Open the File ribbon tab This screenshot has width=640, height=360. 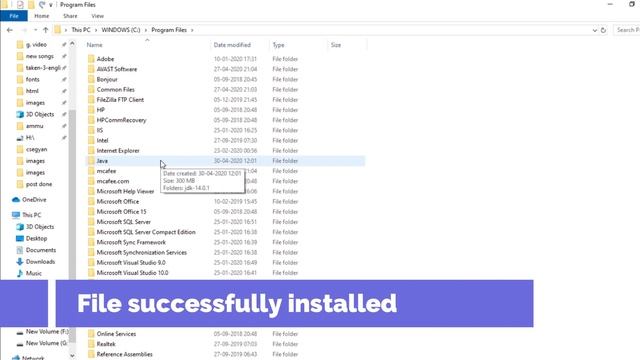[14, 16]
